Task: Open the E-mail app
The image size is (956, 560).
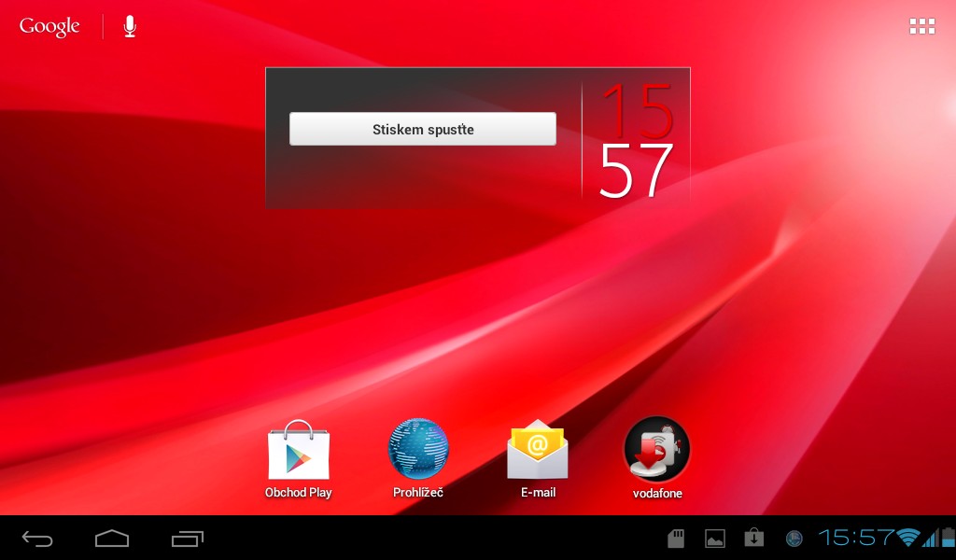Action: pyautogui.click(x=538, y=459)
